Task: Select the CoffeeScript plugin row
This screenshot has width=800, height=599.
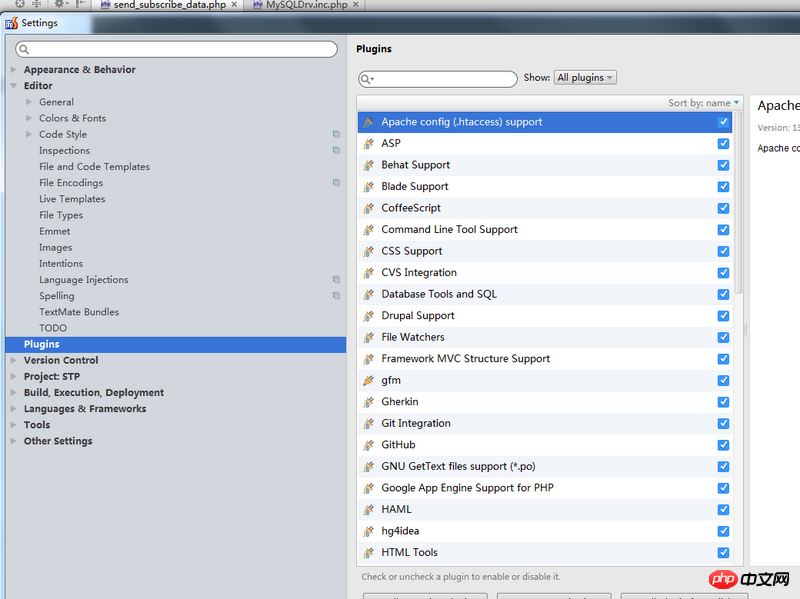Action: [x=544, y=208]
